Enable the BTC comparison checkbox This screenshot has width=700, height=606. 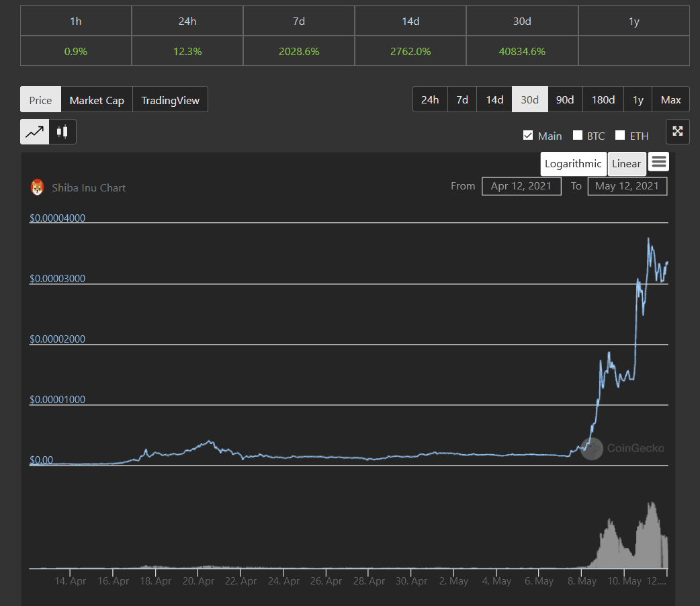[x=578, y=136]
